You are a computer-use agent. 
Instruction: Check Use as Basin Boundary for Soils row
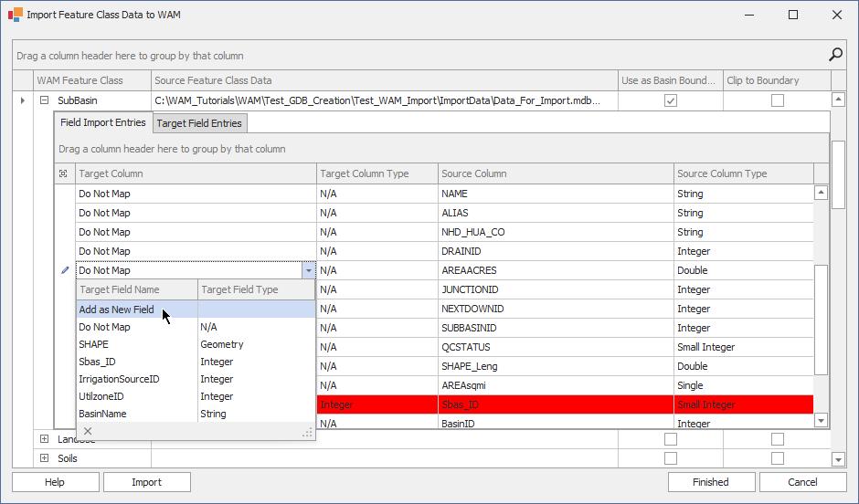point(671,458)
